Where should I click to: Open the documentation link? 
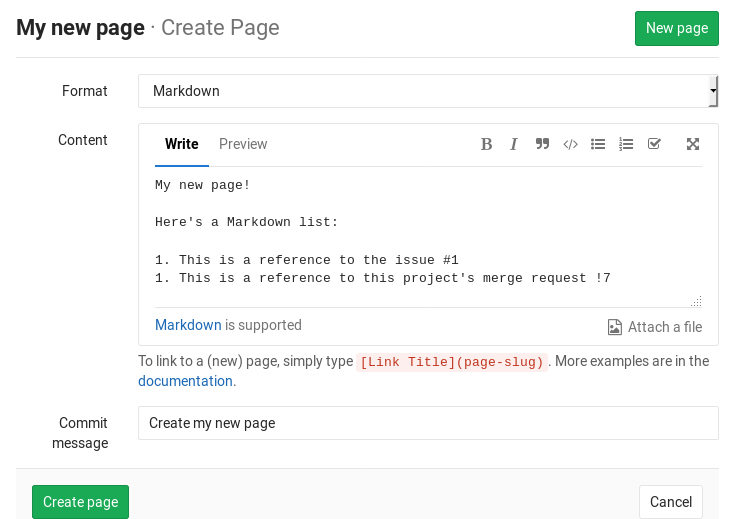tap(185, 381)
